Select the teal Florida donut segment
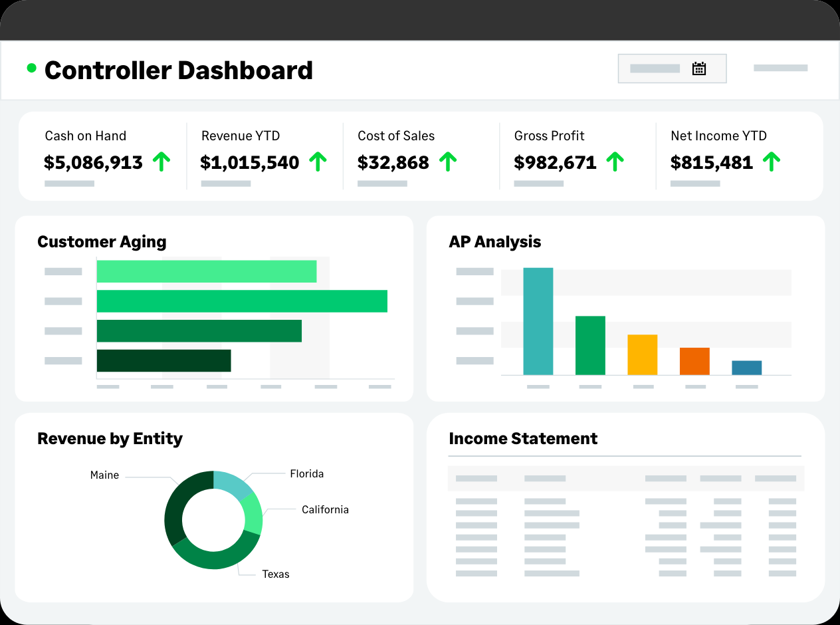Viewport: 840px width, 625px height. click(x=233, y=485)
